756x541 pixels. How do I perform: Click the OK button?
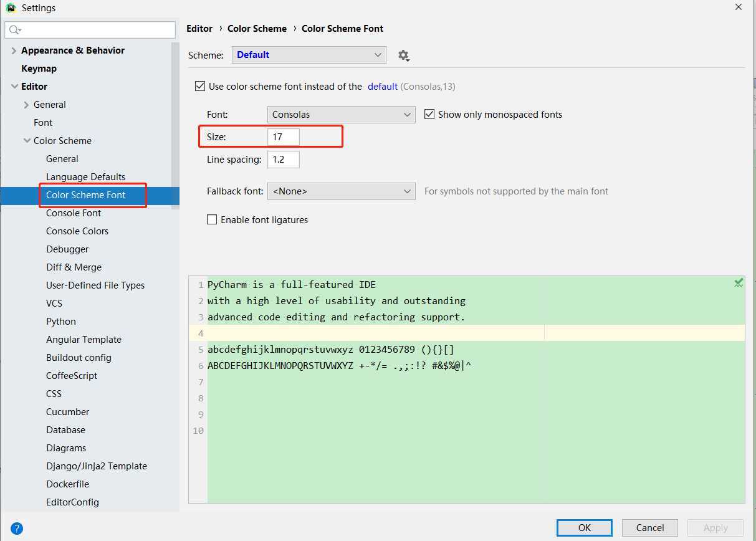coord(585,528)
